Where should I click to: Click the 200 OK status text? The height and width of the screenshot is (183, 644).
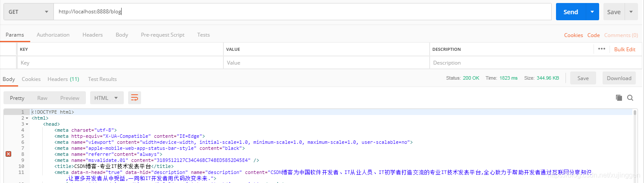(x=471, y=78)
